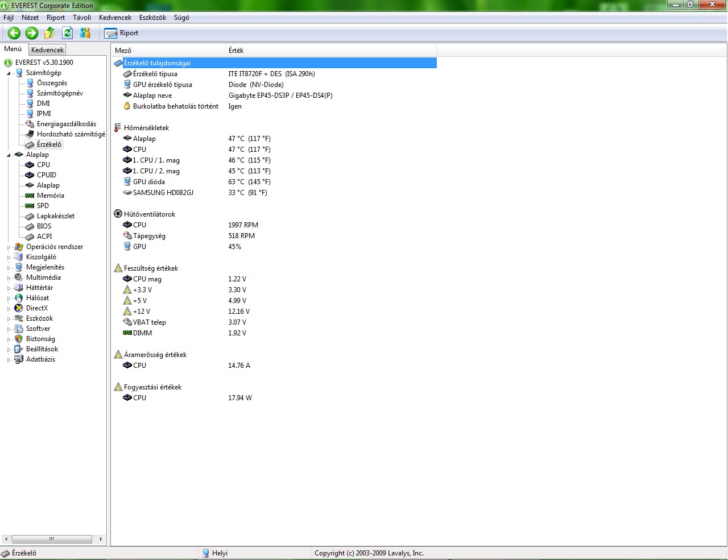This screenshot has width=728, height=560.
Task: Open the Riport report button
Action: pyautogui.click(x=122, y=33)
